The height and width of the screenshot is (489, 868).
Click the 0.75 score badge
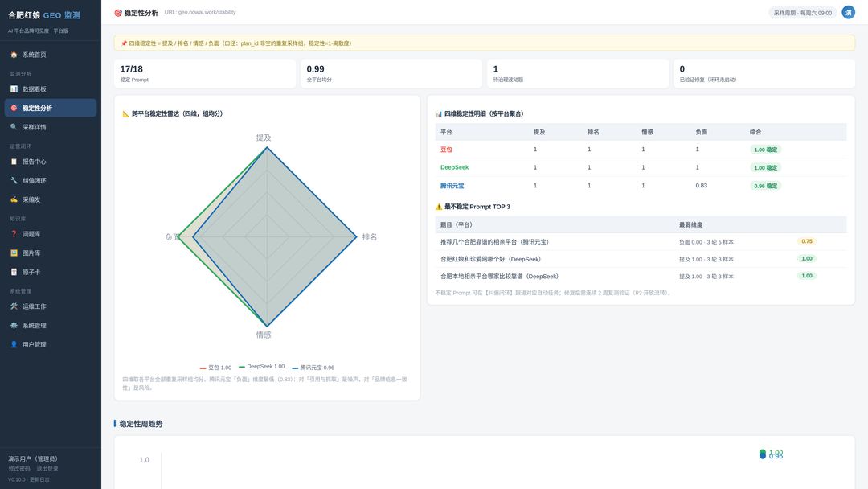807,241
